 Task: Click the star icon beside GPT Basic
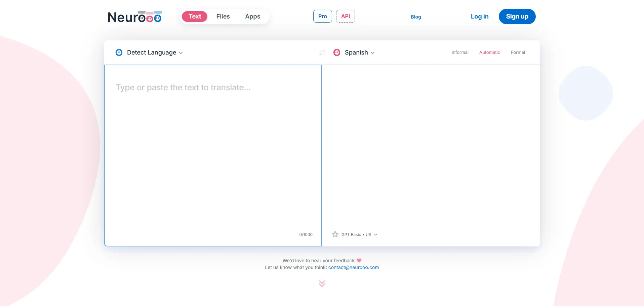(x=335, y=234)
